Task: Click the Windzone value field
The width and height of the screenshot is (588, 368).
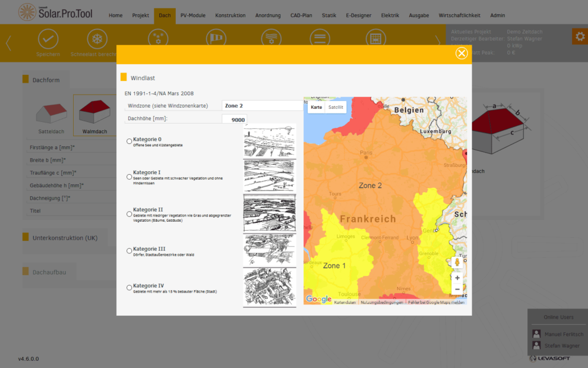Action: coord(262,106)
